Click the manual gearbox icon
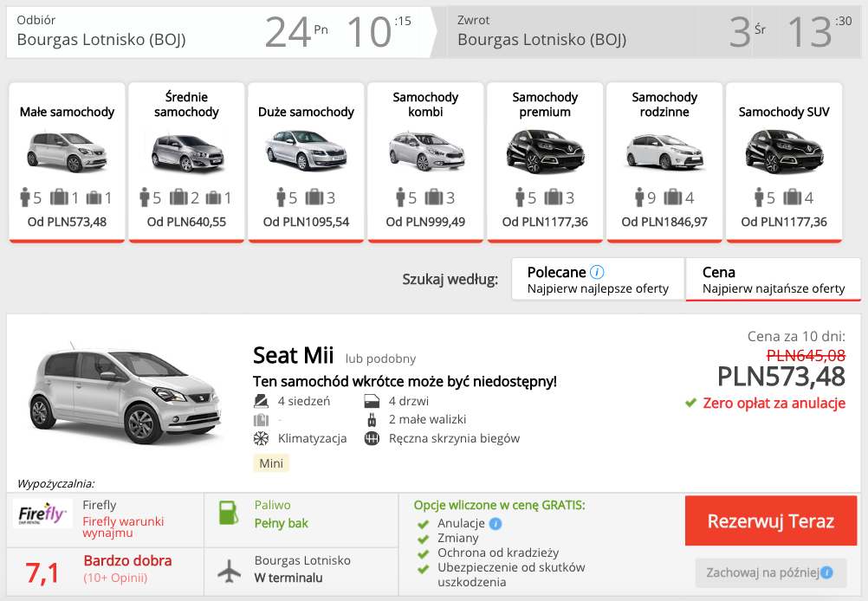Viewport: 868px width, 601px height. tap(372, 439)
